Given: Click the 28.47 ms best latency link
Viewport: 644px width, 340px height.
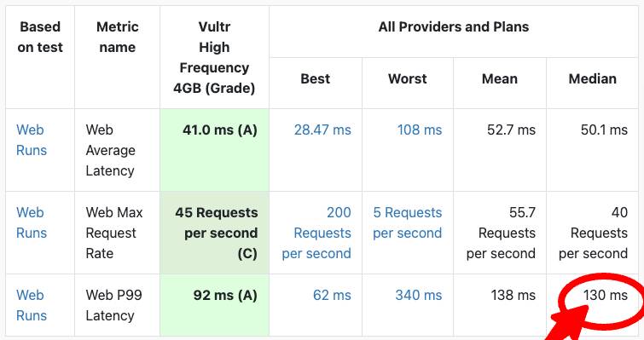Looking at the screenshot, I should pyautogui.click(x=322, y=130).
